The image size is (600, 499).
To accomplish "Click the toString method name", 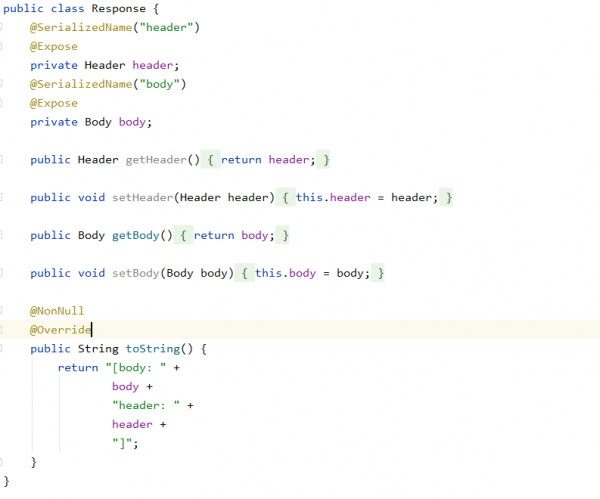I will (153, 349).
